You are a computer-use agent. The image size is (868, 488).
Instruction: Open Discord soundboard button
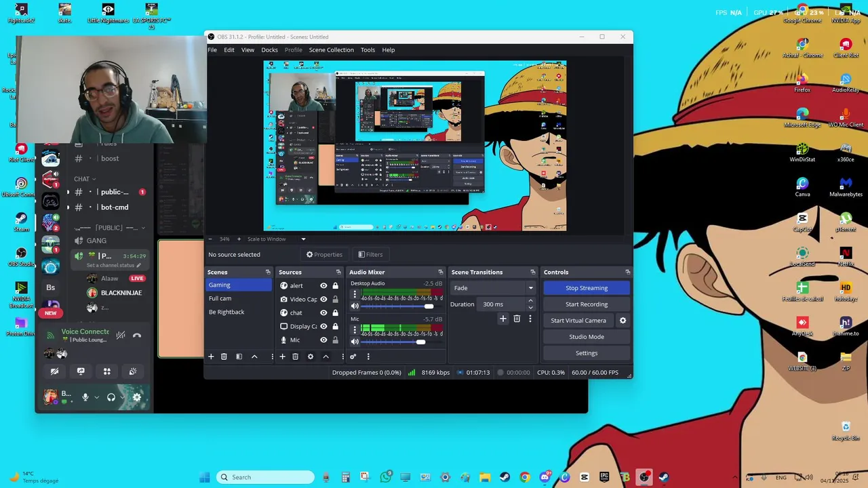133,371
